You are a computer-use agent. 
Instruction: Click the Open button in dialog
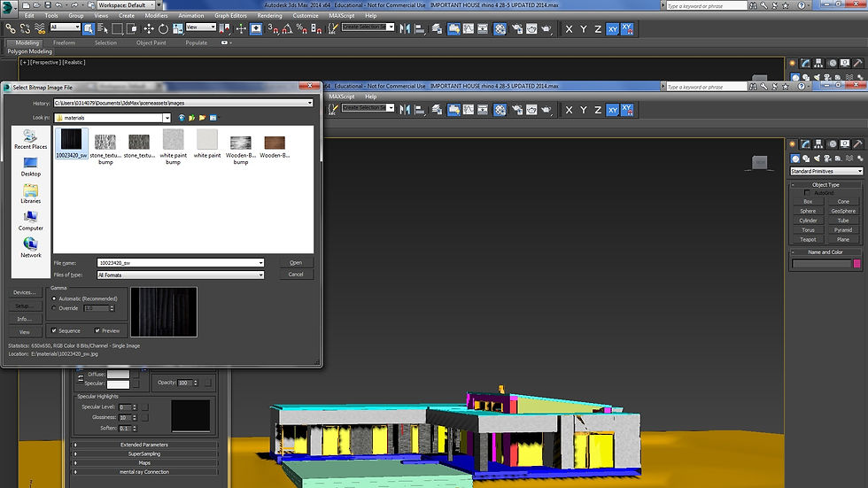[x=296, y=262]
